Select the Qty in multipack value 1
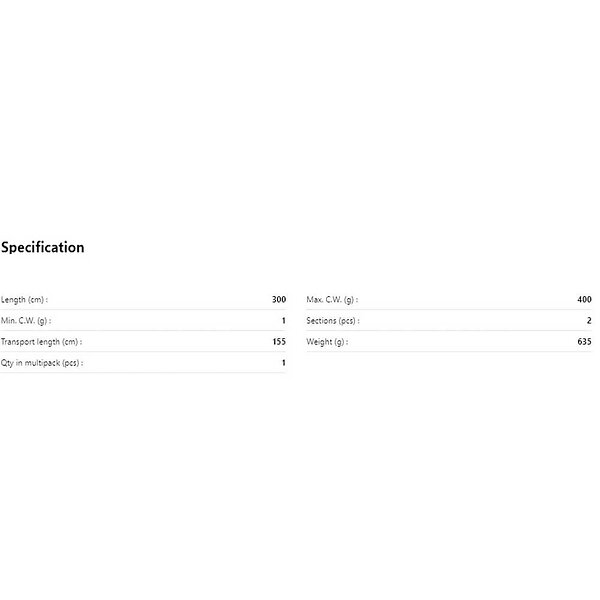Image resolution: width=600 pixels, height=600 pixels. [283, 363]
